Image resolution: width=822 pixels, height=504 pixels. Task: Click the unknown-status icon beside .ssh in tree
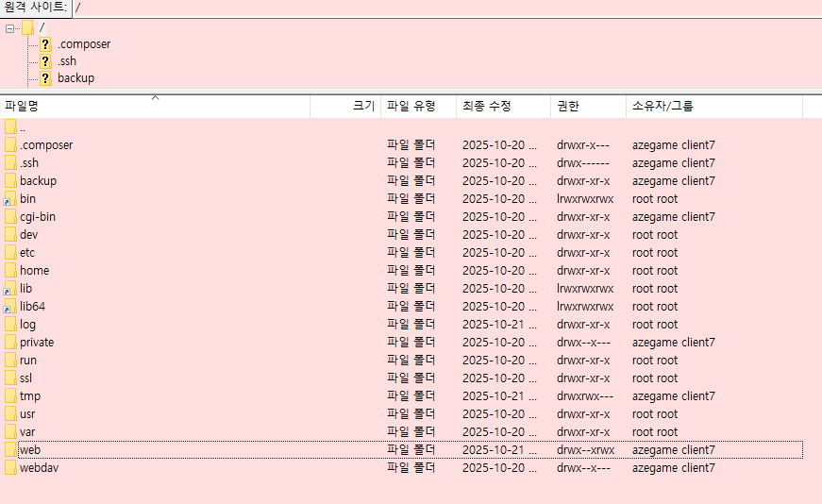[45, 61]
